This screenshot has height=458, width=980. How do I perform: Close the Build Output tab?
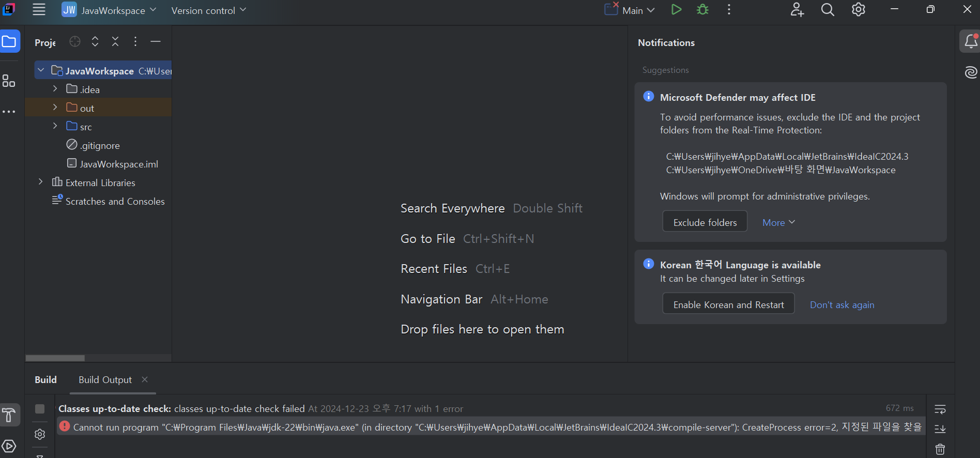145,379
